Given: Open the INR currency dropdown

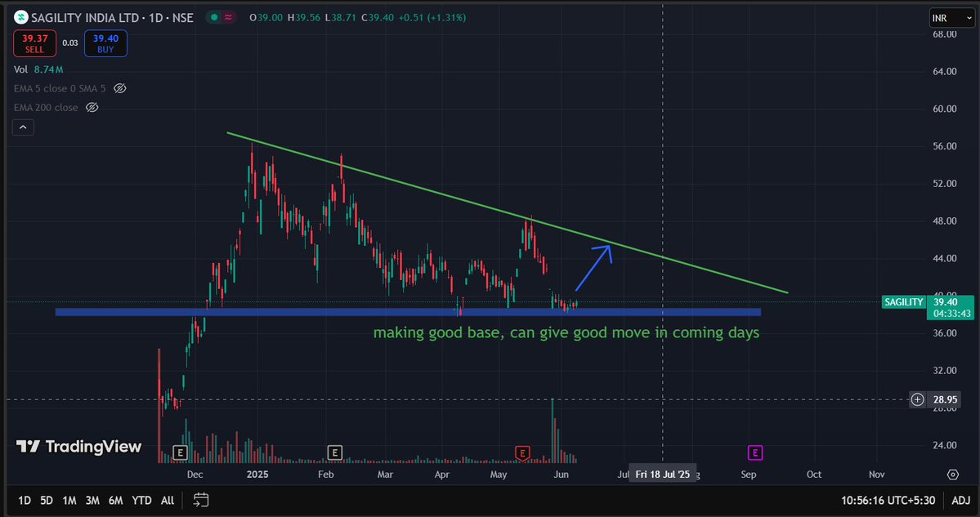Looking at the screenshot, I should (951, 18).
